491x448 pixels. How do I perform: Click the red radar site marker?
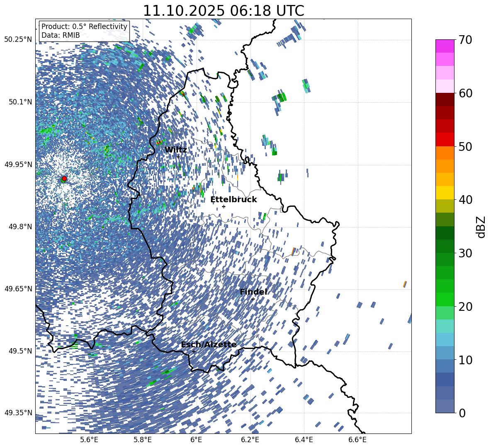pyautogui.click(x=64, y=179)
